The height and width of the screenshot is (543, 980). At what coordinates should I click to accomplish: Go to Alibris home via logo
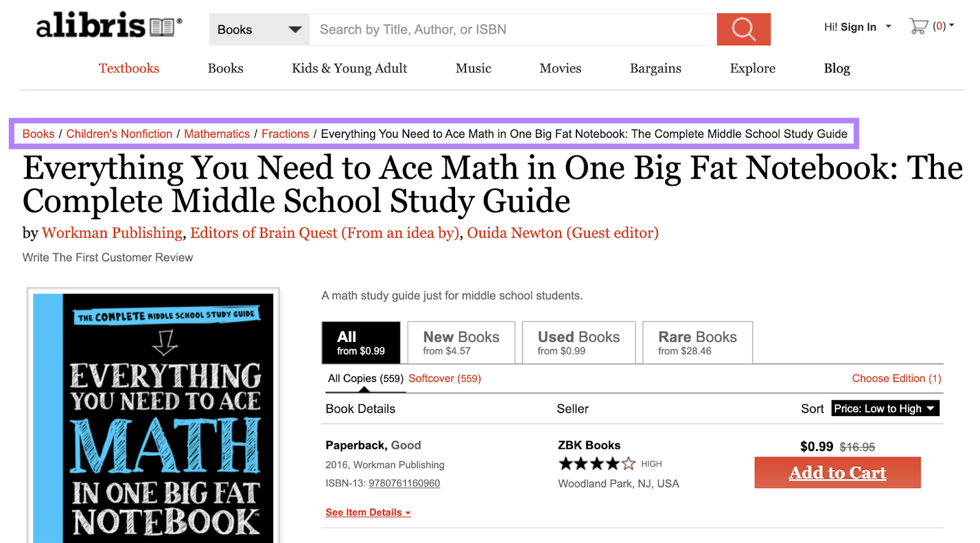pyautogui.click(x=109, y=26)
